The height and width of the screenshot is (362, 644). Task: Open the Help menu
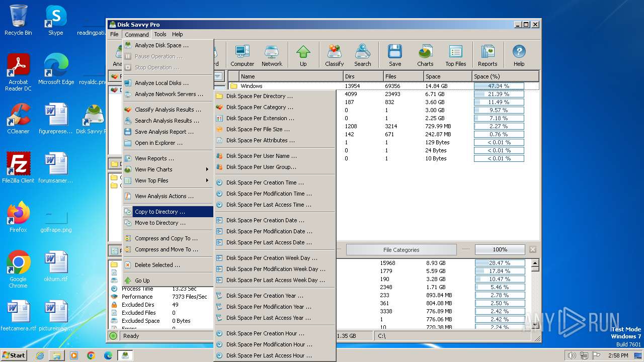click(x=177, y=34)
